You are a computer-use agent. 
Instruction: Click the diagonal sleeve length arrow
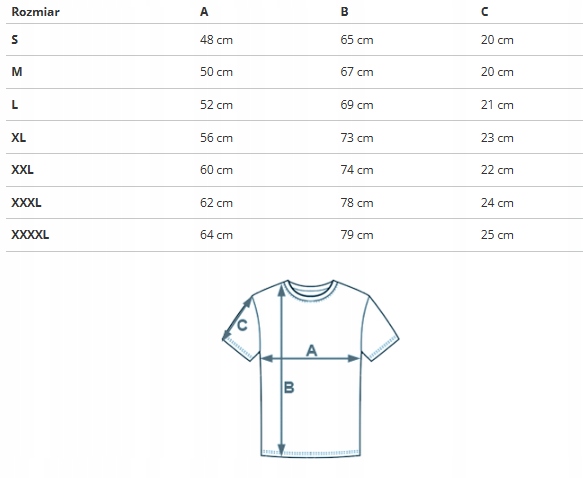click(x=237, y=319)
